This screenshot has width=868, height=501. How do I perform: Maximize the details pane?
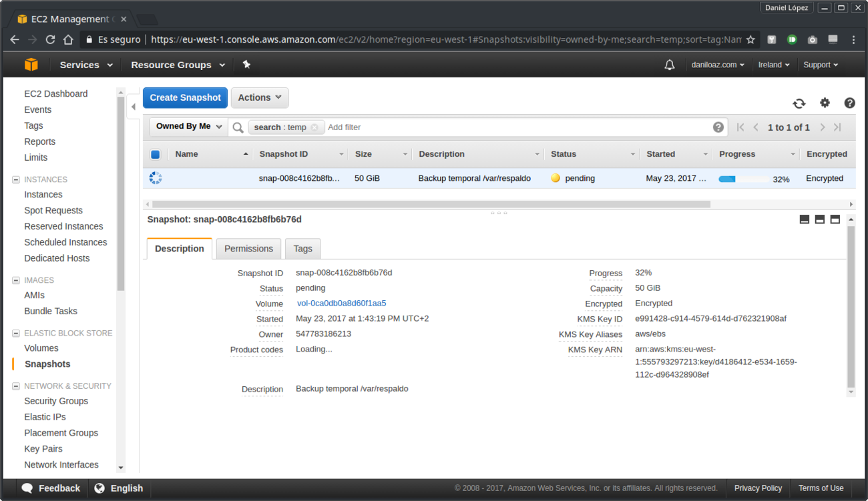(x=835, y=219)
